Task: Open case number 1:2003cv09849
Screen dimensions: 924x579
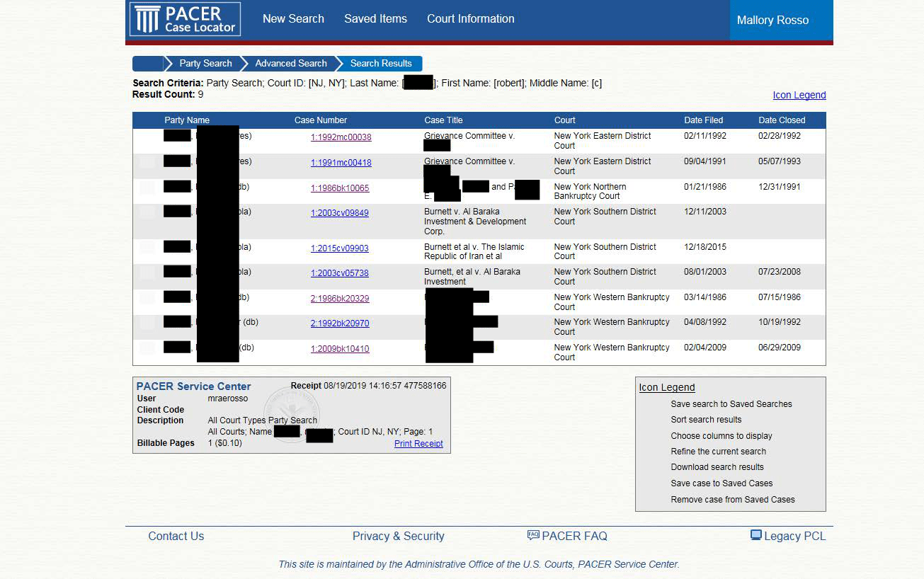Action: click(339, 213)
